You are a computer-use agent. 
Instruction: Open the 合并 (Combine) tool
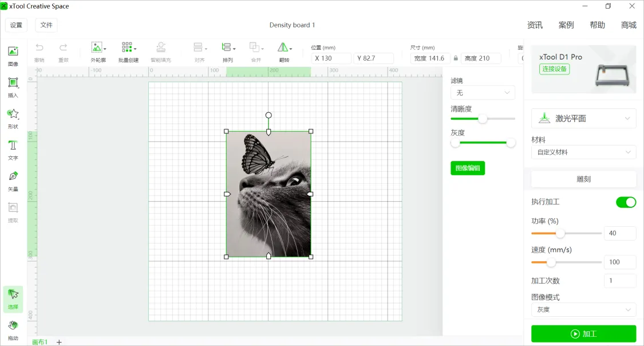pos(256,52)
